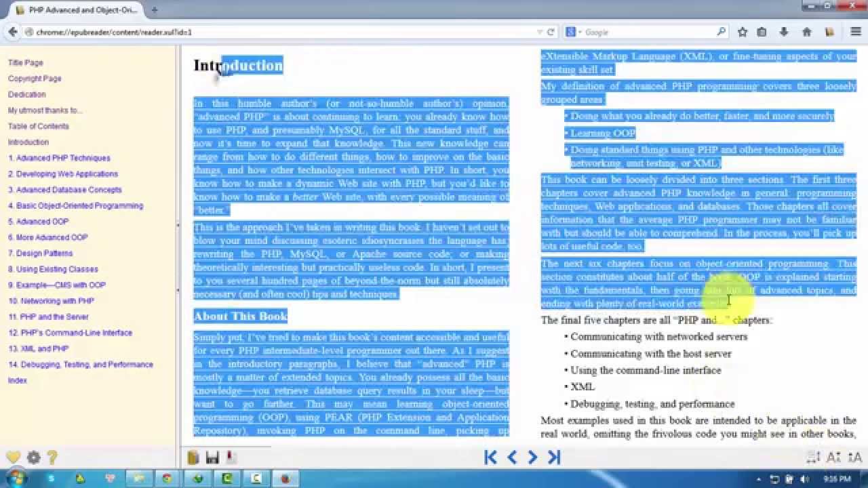Bookmark this page with the star icon
868x488 pixels.
[743, 32]
